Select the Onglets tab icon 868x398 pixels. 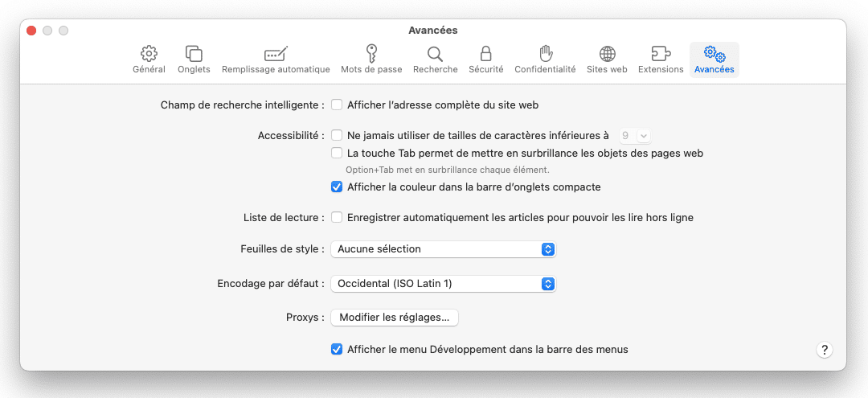194,54
